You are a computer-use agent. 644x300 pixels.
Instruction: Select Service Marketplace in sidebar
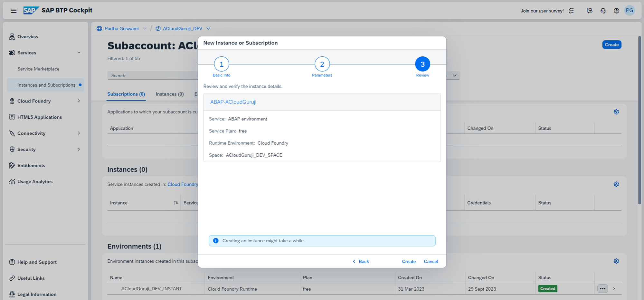pos(38,69)
